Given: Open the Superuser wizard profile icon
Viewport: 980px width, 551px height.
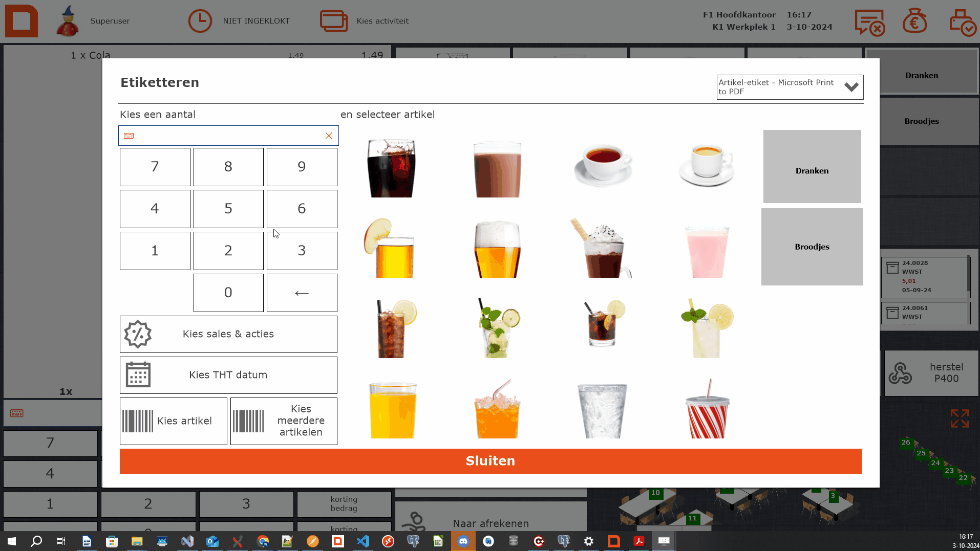Looking at the screenshot, I should (x=68, y=21).
